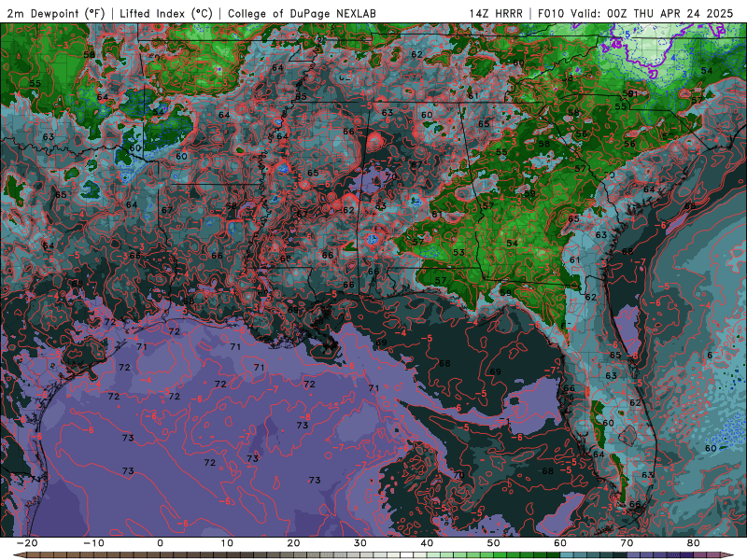The width and height of the screenshot is (747, 560).
Task: Click the '14Z HRRR' model run label
Action: (x=496, y=13)
